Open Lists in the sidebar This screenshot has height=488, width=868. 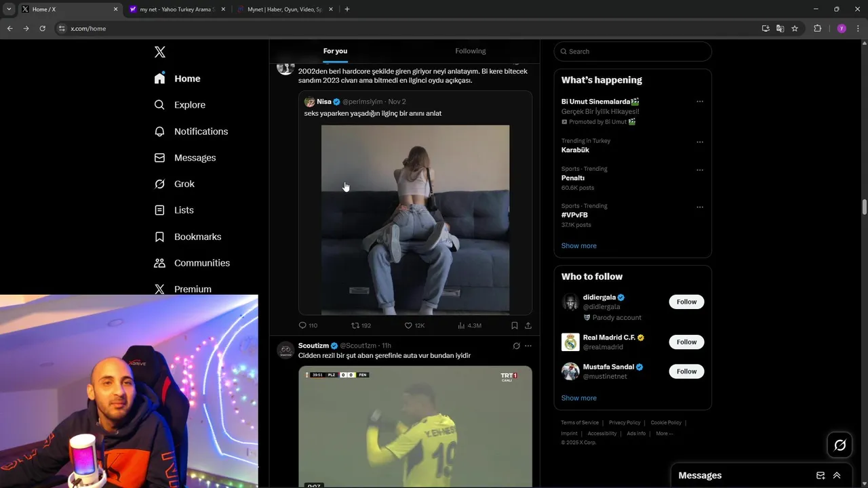pyautogui.click(x=174, y=210)
